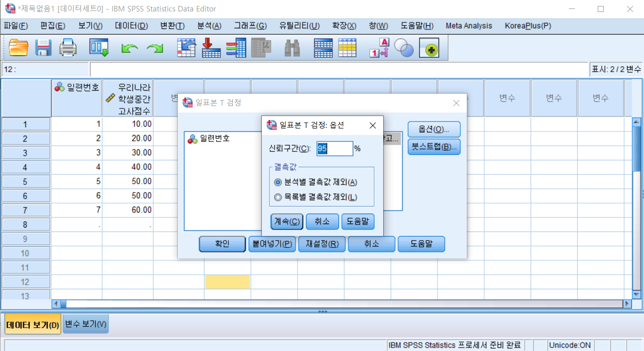The image size is (644, 351).
Task: Click the 붓스트랩(B)... button
Action: coord(434,147)
